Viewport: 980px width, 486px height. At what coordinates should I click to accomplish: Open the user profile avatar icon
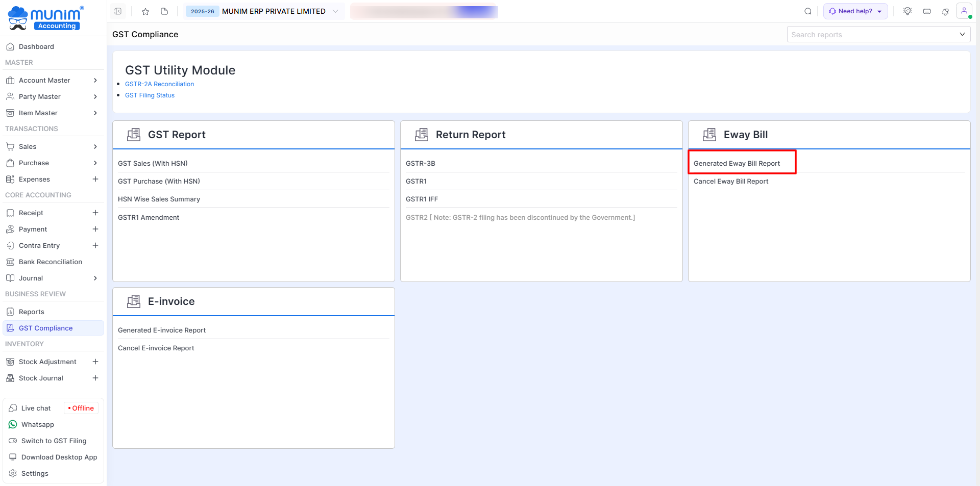coord(964,11)
